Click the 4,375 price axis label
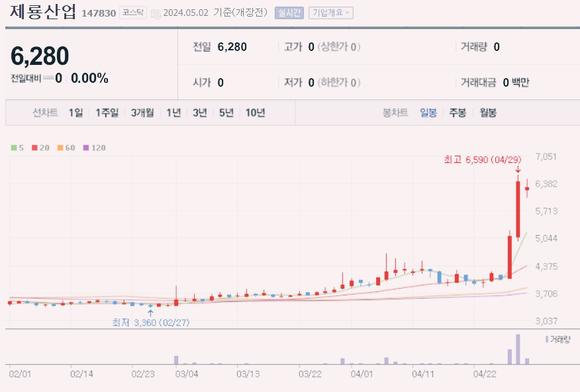Viewport: 580px width, 392px height. (546, 266)
